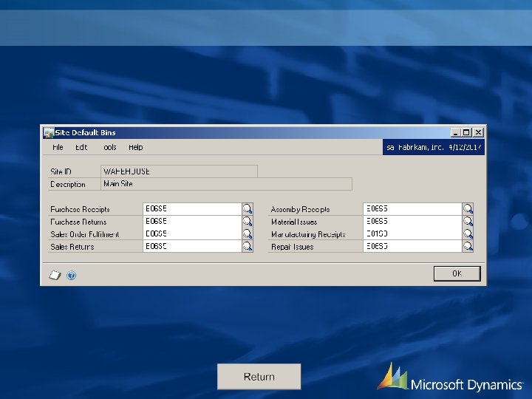Click the Description field showing Main Site
The image size is (532, 399).
pos(226,184)
